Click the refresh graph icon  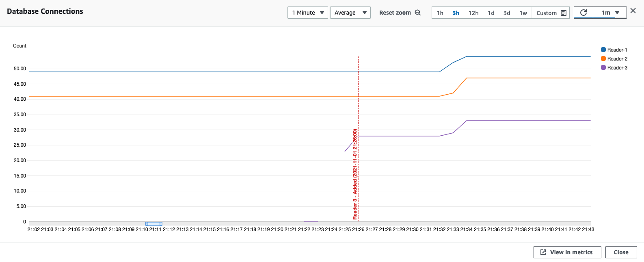click(583, 13)
